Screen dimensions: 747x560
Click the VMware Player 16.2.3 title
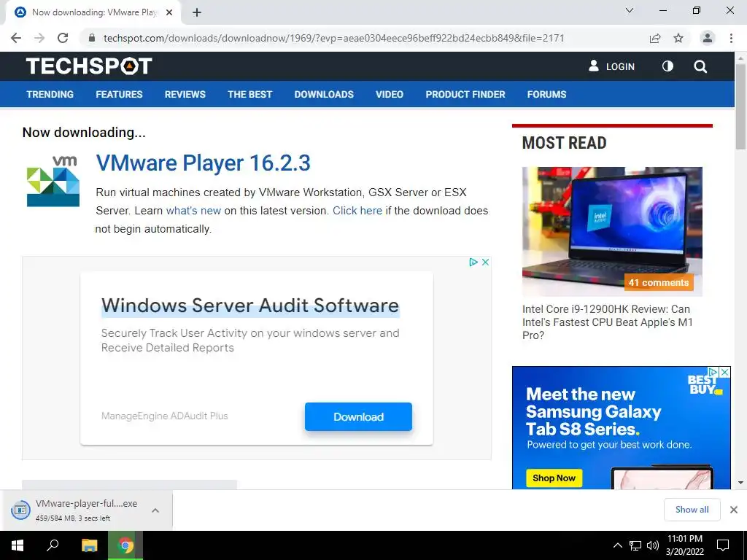pyautogui.click(x=204, y=163)
